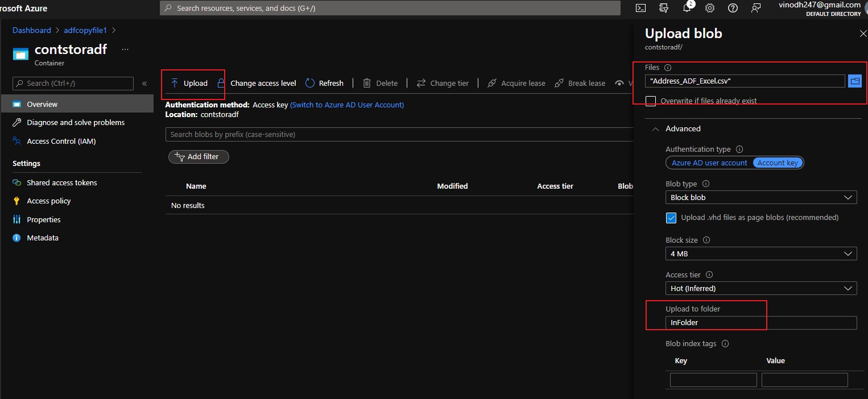
Task: Click Break lease in toolbar
Action: point(580,84)
